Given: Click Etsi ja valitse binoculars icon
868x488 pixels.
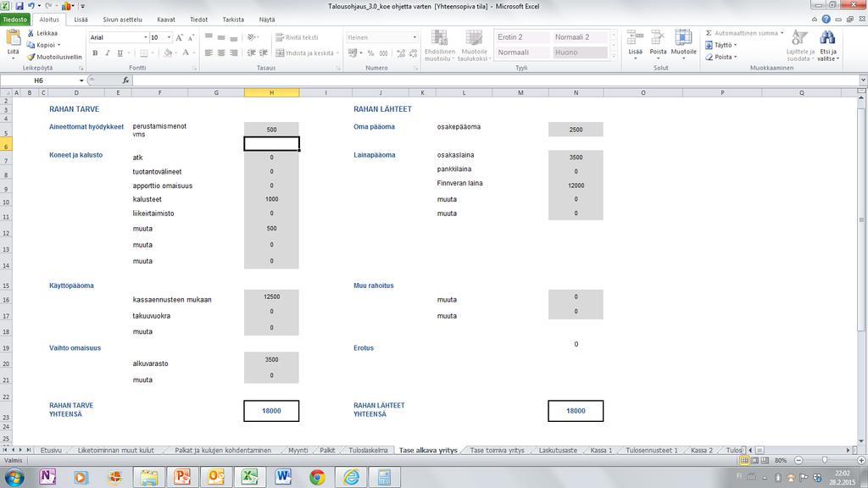Looking at the screenshot, I should point(827,37).
